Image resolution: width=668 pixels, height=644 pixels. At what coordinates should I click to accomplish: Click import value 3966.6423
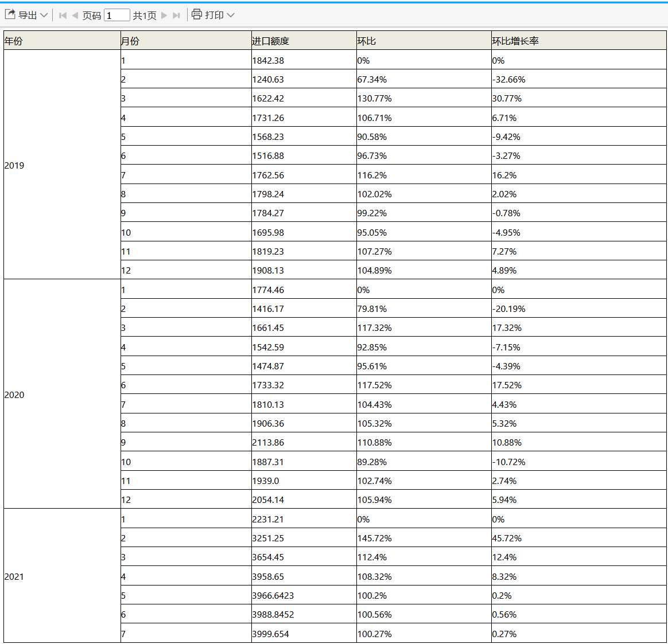[x=304, y=595]
